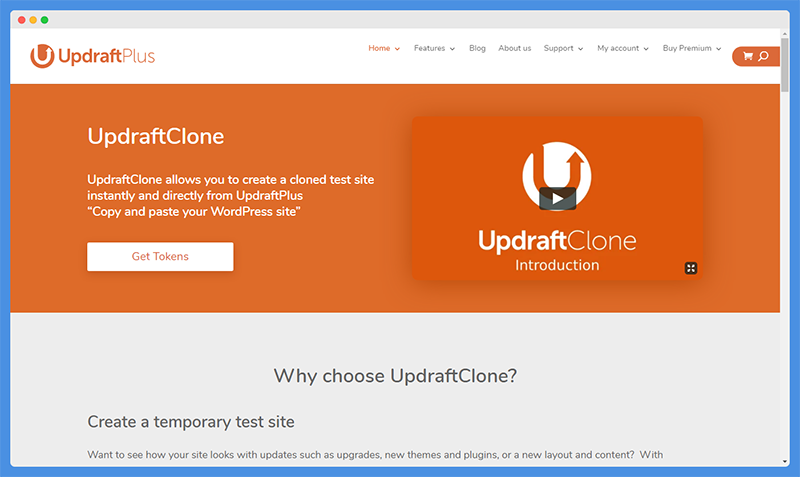
Task: Click the scrollbar up arrow
Action: click(785, 33)
